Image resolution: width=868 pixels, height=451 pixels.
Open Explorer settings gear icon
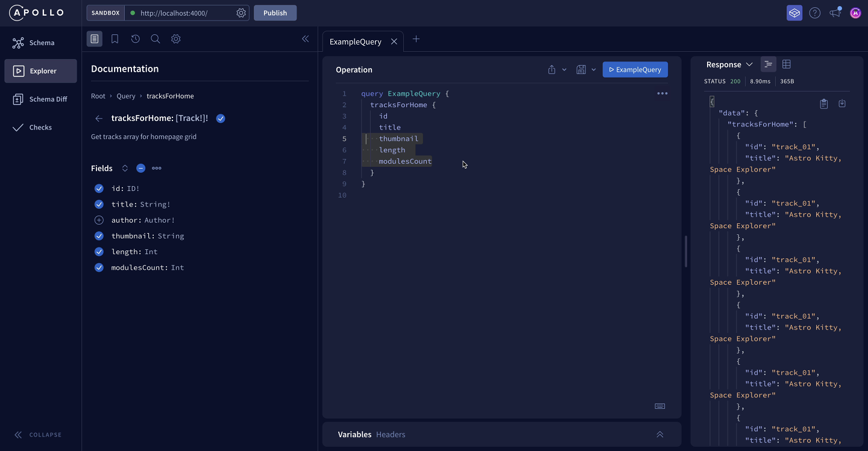click(x=175, y=39)
